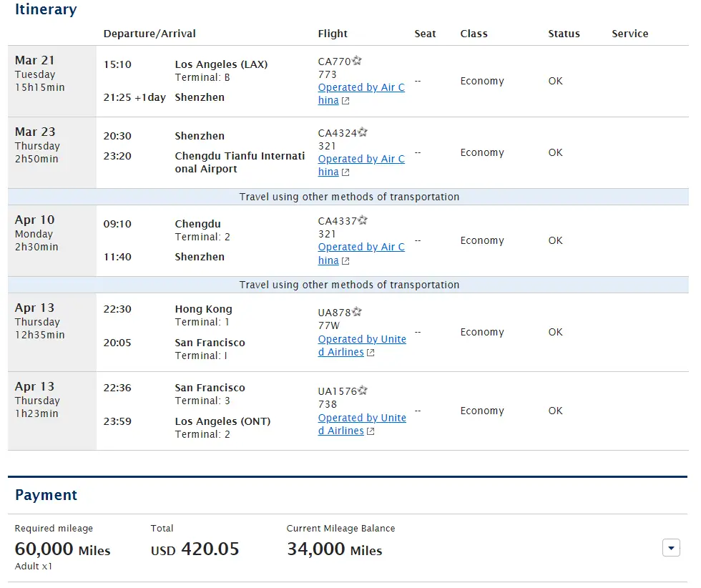Screen dimensions: 701x588
Task: Click the star icon next to CA4324
Action: (362, 132)
